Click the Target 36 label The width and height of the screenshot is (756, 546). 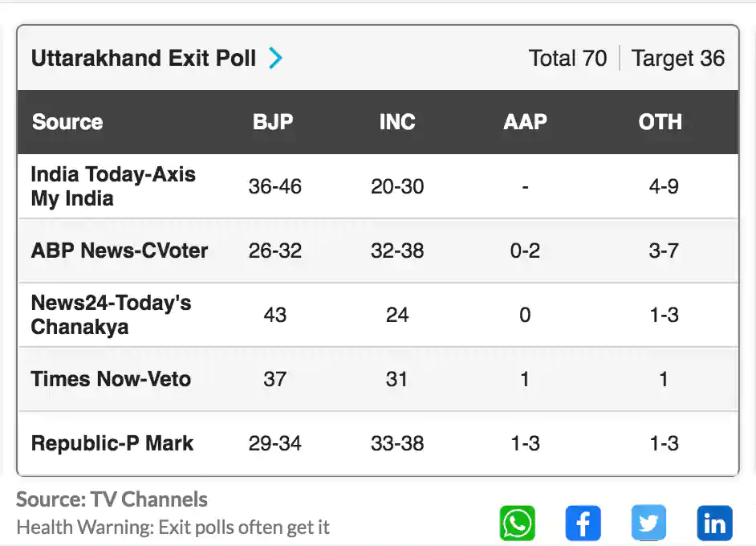coord(678,58)
